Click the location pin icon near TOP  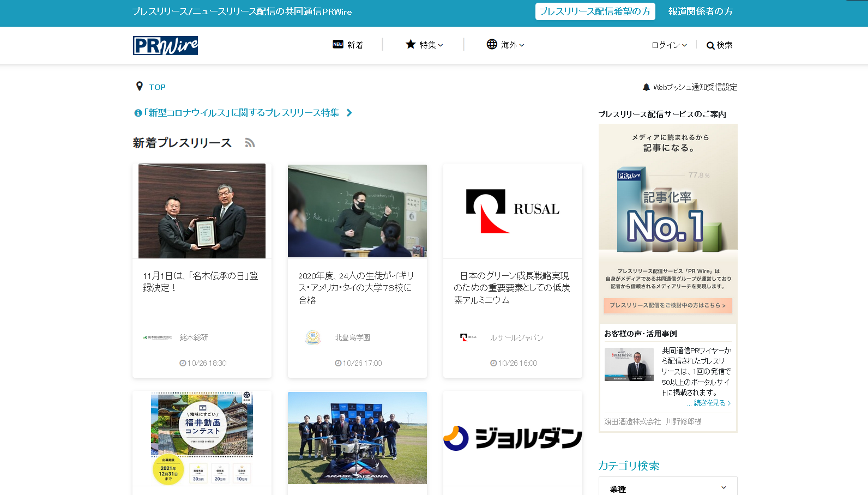point(140,86)
